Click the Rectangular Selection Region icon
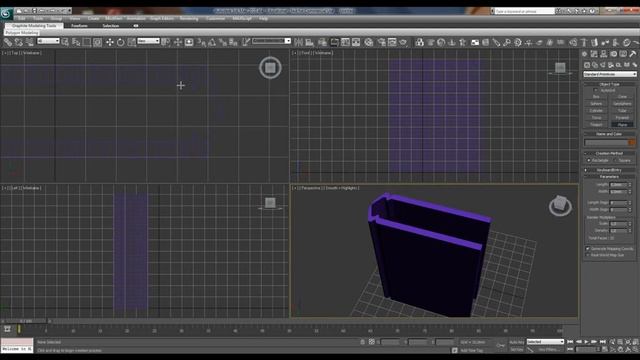 pos(87,42)
